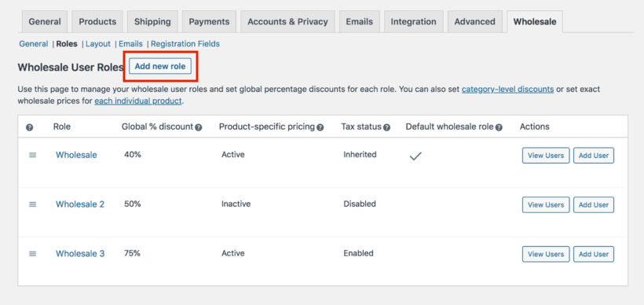Screen dimensions: 644x305
Task: Add User to Wholesale 3 role
Action: pyautogui.click(x=594, y=254)
